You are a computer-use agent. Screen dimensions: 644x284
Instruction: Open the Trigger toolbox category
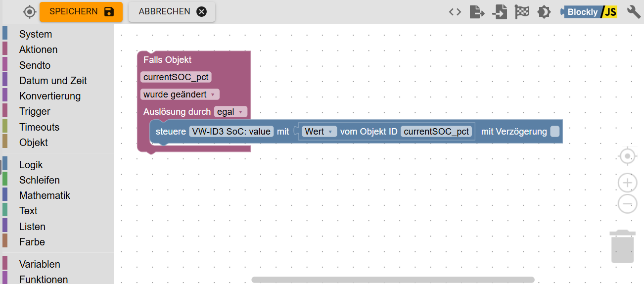coord(35,111)
